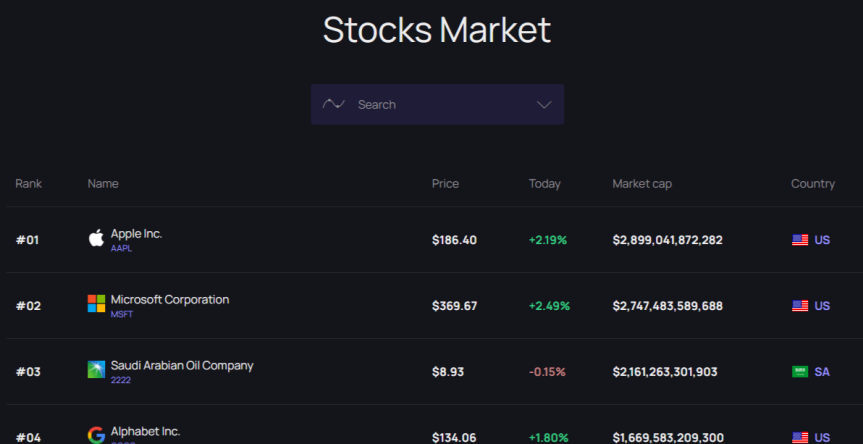Click the US flag in Microsoft row
Screen dimensions: 863x444
(x=800, y=306)
